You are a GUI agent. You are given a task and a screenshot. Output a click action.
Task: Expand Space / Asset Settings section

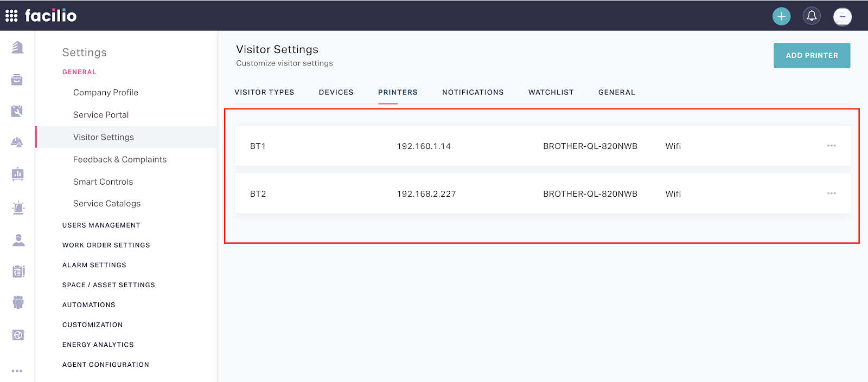point(108,285)
